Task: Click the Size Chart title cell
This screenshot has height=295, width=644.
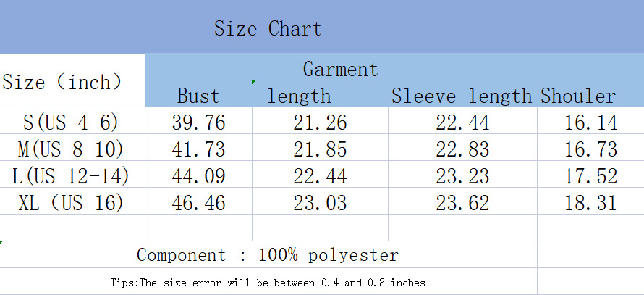Action: tap(268, 29)
